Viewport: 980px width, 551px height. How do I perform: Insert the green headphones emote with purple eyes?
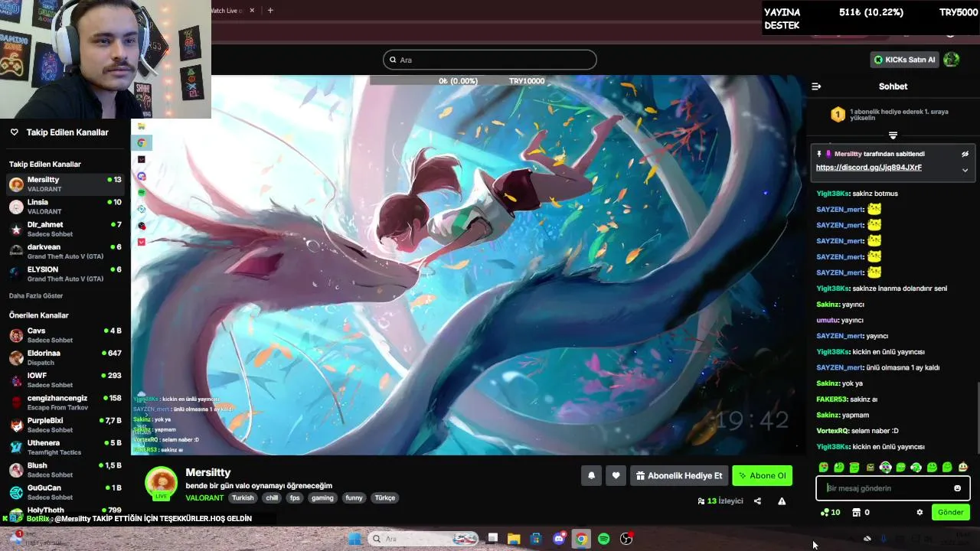point(885,467)
